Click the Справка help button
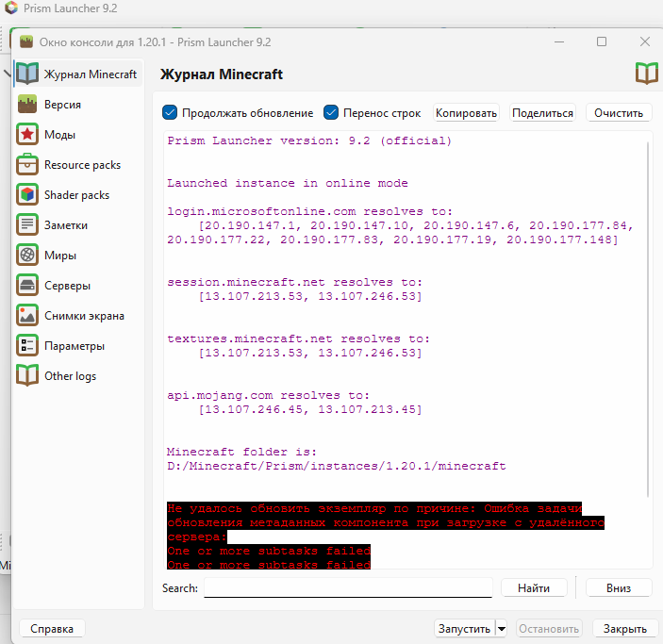Viewport: 663px width, 644px height. coord(52,629)
